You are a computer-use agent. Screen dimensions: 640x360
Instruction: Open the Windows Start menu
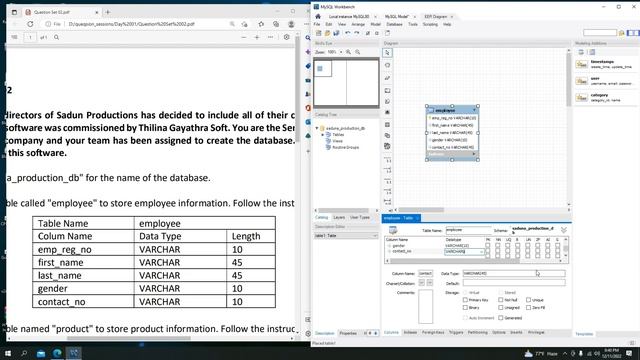tap(8, 353)
